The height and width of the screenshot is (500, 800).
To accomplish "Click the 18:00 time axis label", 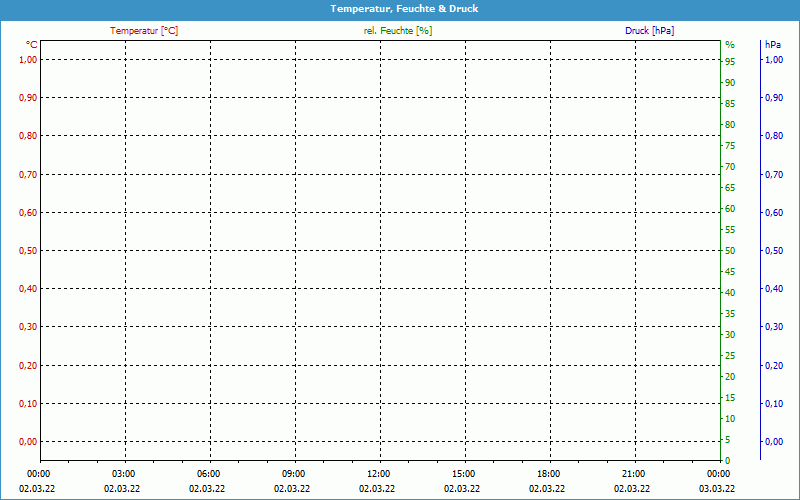I will (x=548, y=474).
